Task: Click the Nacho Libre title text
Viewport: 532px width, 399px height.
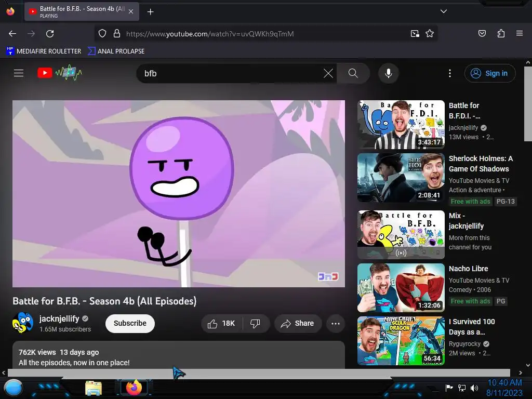Action: click(468, 269)
